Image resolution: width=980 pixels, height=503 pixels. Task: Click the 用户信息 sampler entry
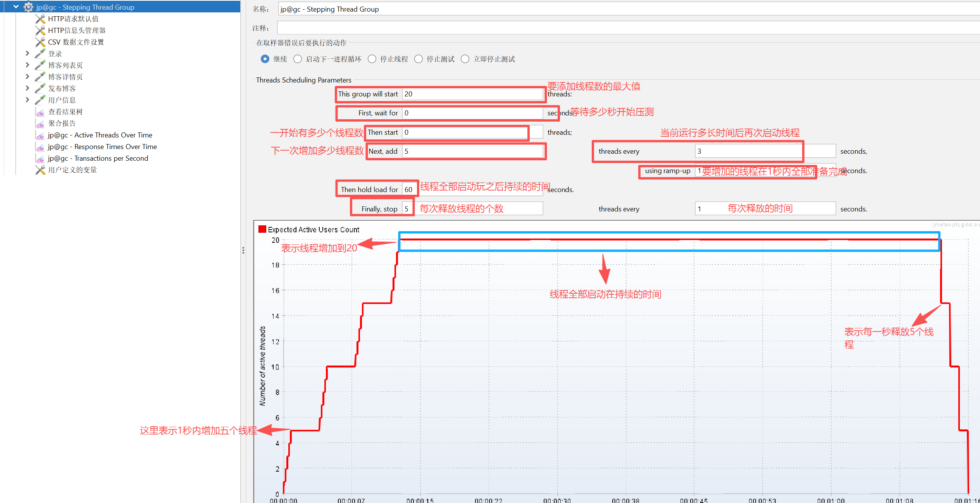(x=62, y=100)
